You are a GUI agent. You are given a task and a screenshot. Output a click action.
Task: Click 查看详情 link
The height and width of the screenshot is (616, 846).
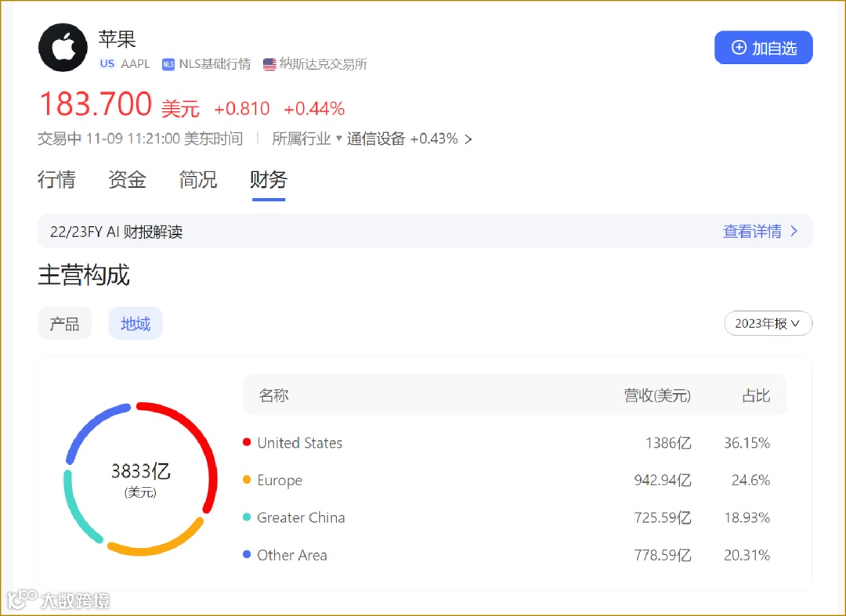[752, 231]
